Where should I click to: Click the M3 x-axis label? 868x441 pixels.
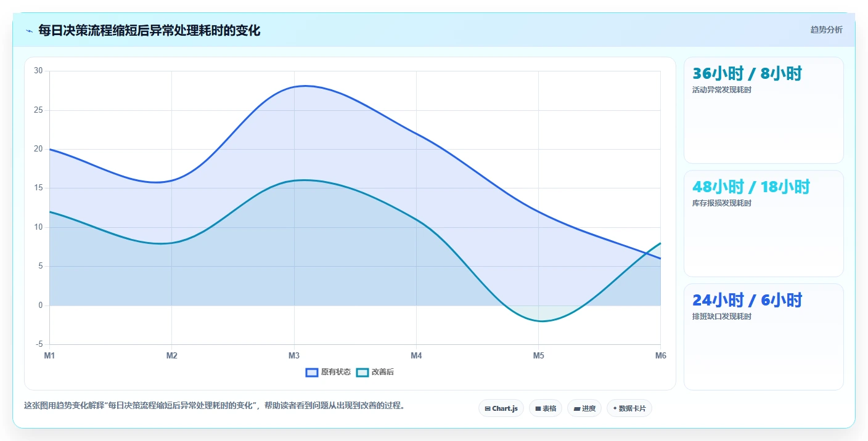pos(294,355)
